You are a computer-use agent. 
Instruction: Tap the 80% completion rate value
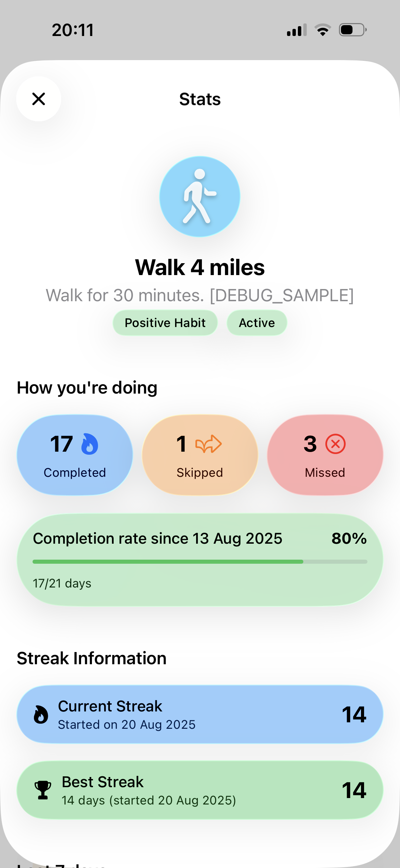tap(349, 538)
